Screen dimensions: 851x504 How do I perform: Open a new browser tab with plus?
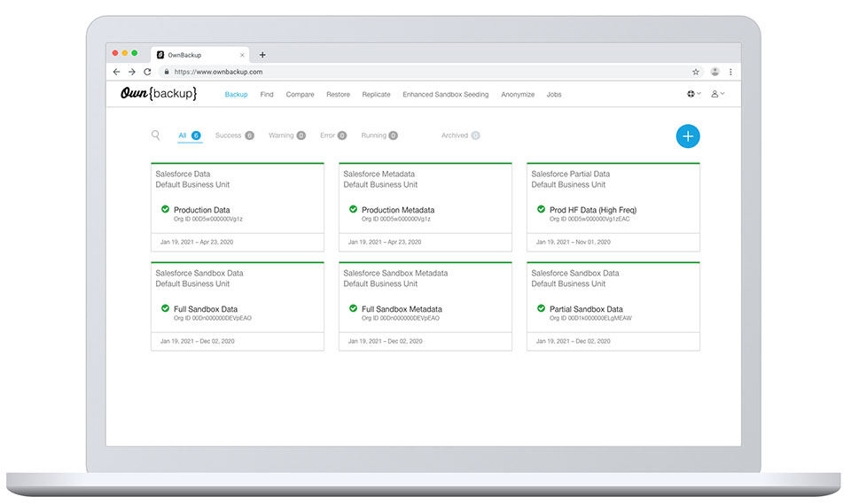262,55
